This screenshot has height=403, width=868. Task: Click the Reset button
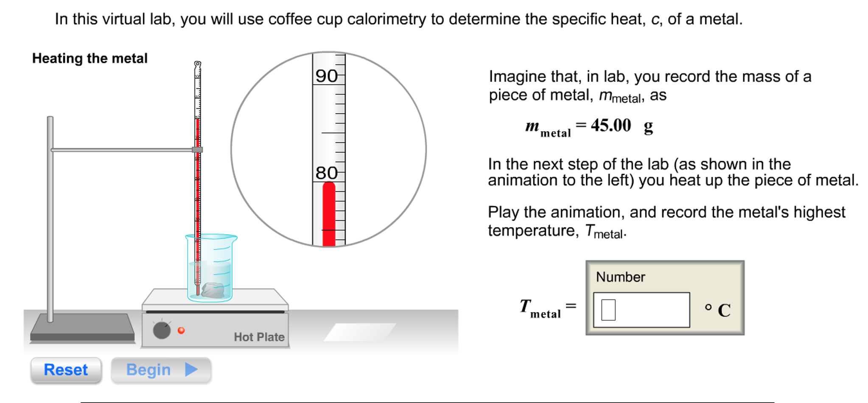coord(66,370)
